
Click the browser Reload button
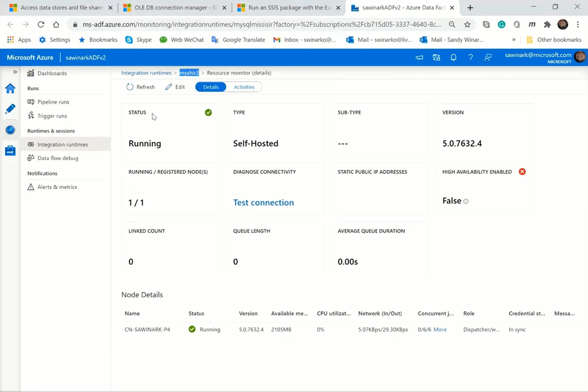coord(41,24)
